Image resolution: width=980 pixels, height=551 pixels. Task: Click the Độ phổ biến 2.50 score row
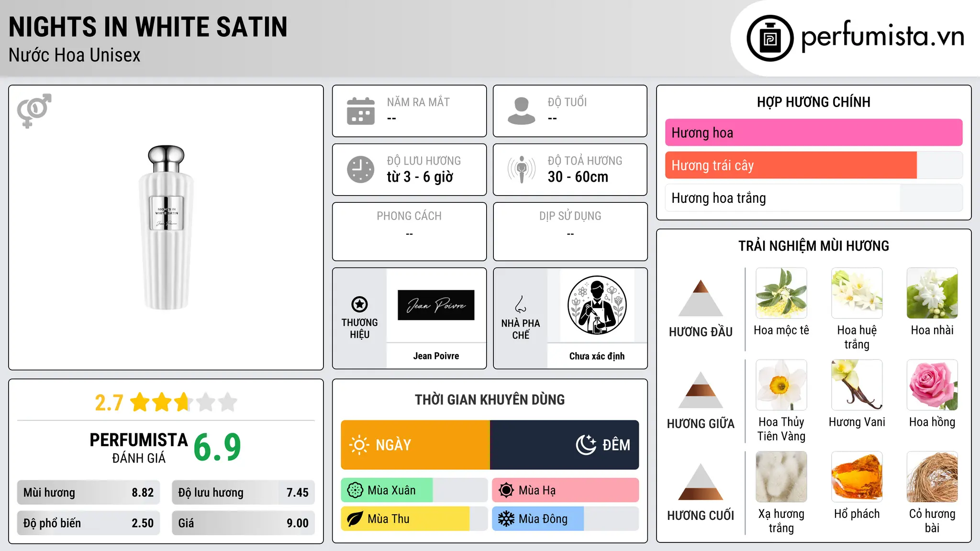click(x=89, y=523)
